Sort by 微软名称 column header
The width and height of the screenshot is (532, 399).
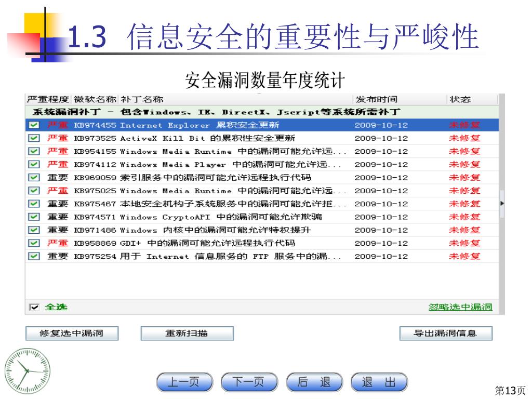pos(95,99)
